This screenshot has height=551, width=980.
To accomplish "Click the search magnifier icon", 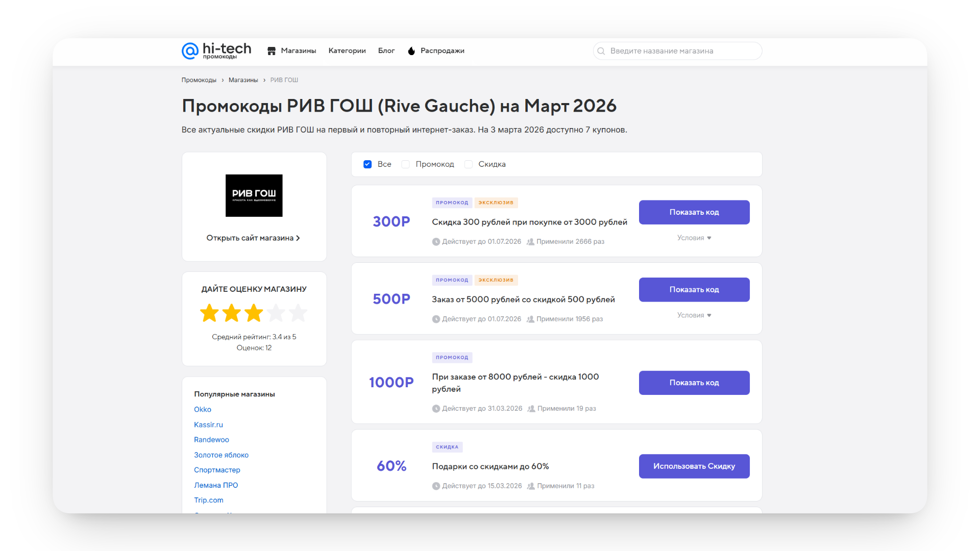I will point(601,51).
